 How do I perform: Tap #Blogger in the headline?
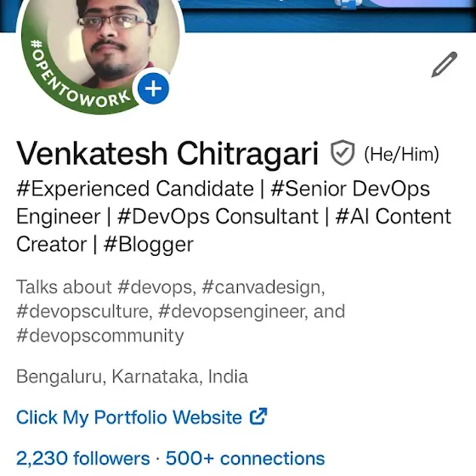tap(149, 245)
